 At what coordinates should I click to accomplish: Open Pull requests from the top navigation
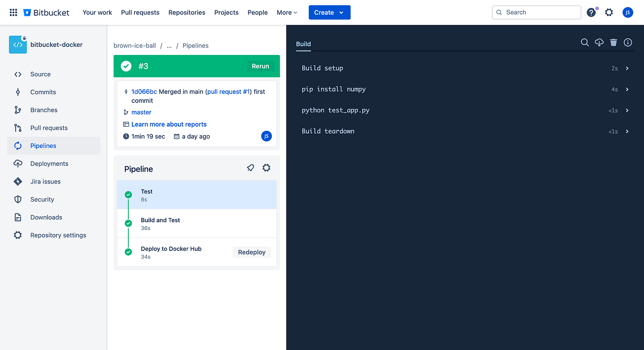(140, 12)
